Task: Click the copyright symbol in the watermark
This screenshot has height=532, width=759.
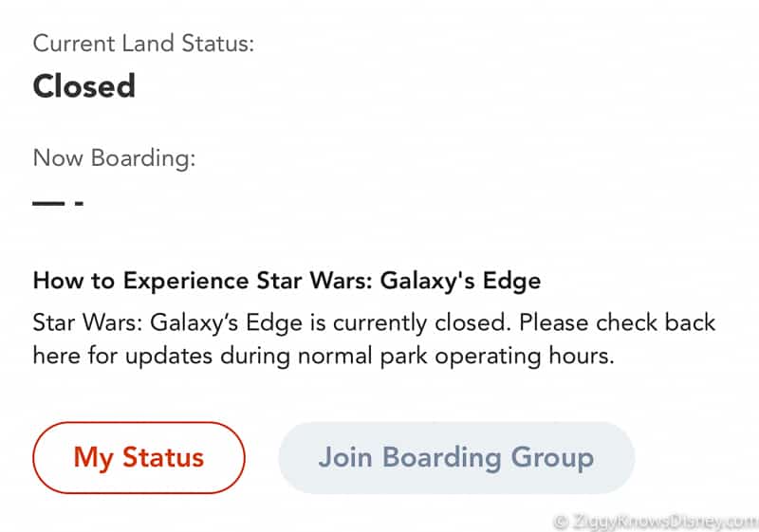Action: coord(561,523)
